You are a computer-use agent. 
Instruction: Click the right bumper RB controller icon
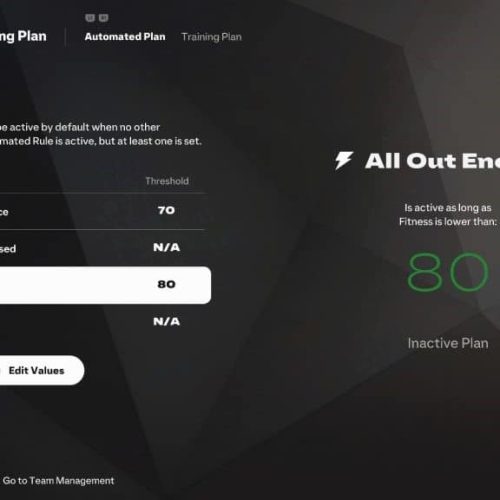[x=103, y=18]
